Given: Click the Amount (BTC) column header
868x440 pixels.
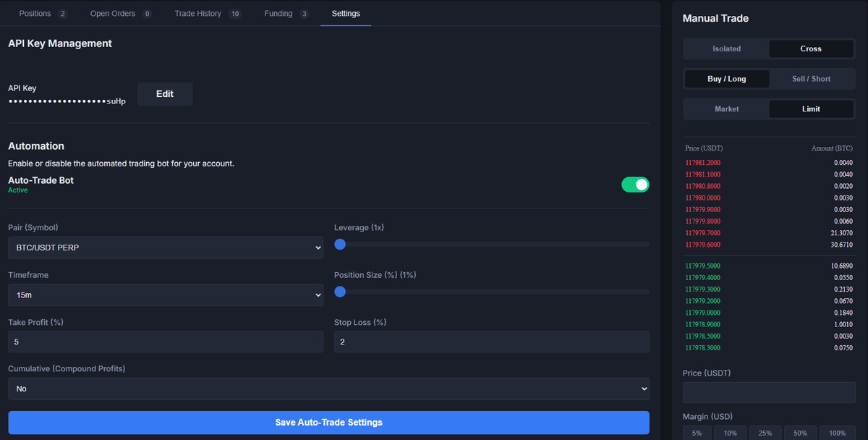Looking at the screenshot, I should click(832, 148).
